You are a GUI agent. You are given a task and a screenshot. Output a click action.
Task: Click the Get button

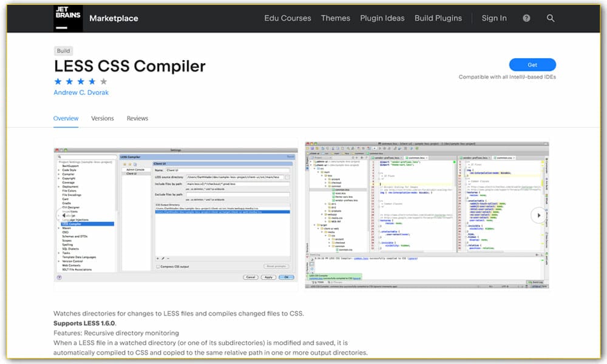coord(532,65)
